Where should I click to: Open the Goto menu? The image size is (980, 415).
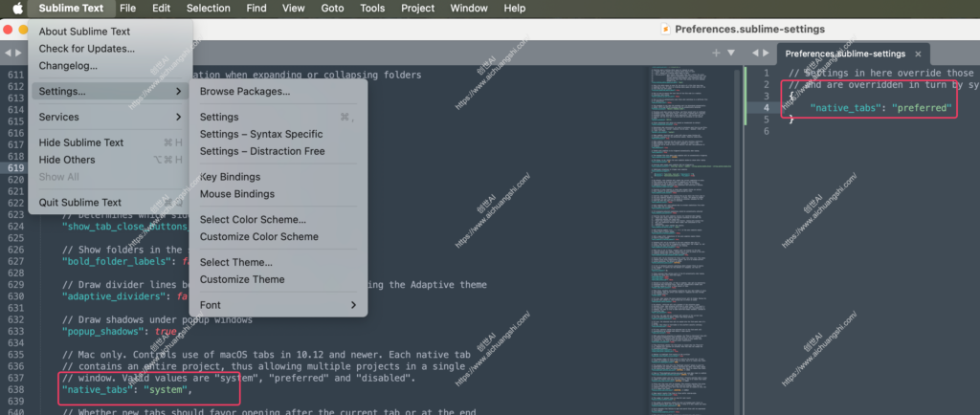[332, 8]
